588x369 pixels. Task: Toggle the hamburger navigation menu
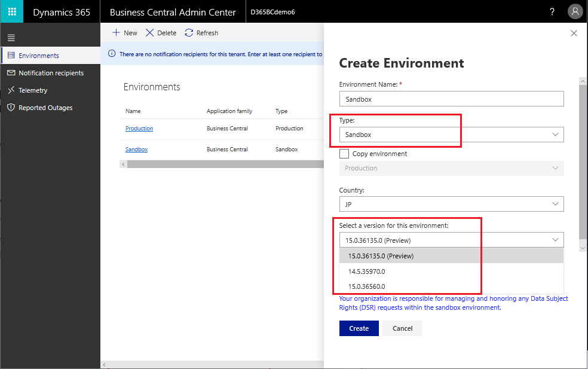tap(11, 38)
